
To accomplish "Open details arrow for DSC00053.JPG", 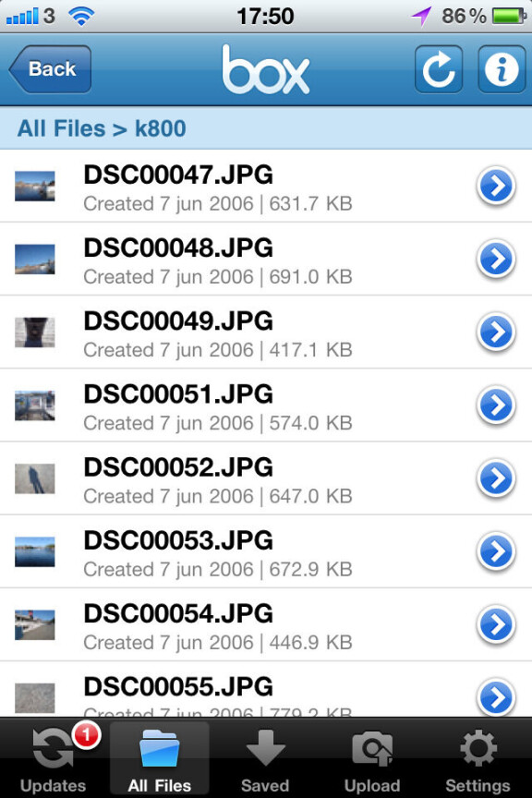I will click(x=496, y=551).
